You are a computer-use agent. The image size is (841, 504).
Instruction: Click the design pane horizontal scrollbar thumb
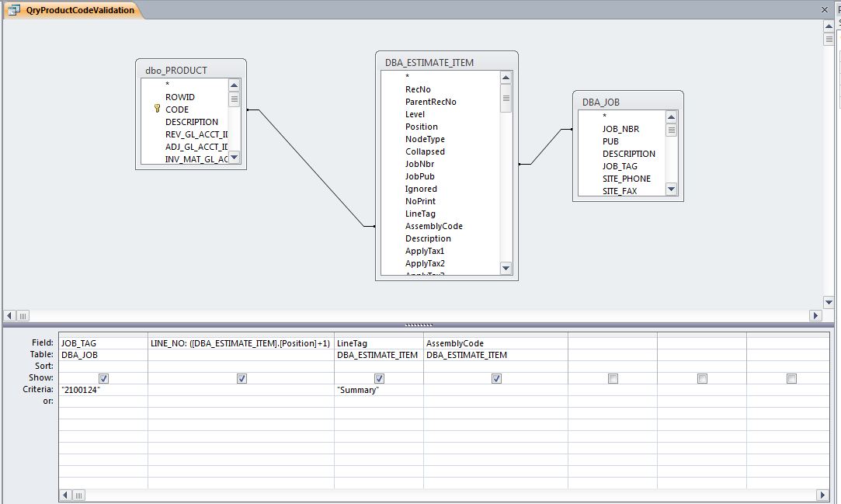23,316
